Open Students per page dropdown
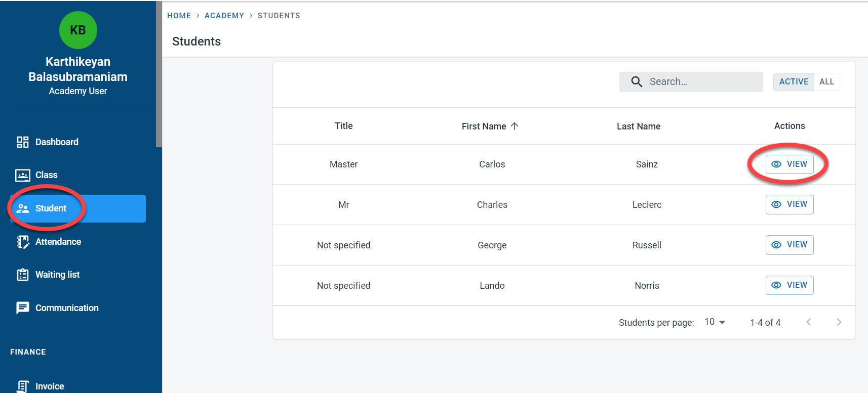This screenshot has height=393, width=868. (715, 322)
